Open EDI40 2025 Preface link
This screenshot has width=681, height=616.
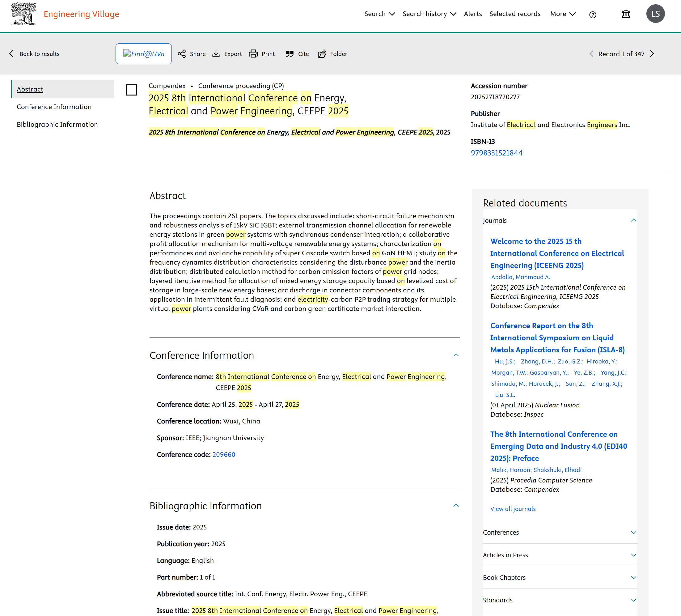coord(558,446)
